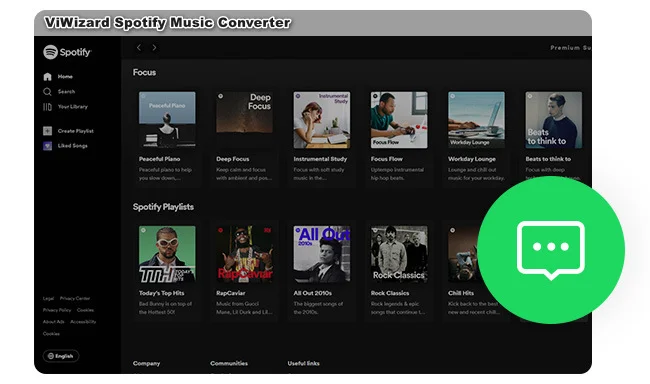Click the Peaceful Piano title text
This screenshot has width=650, height=384.
(160, 159)
